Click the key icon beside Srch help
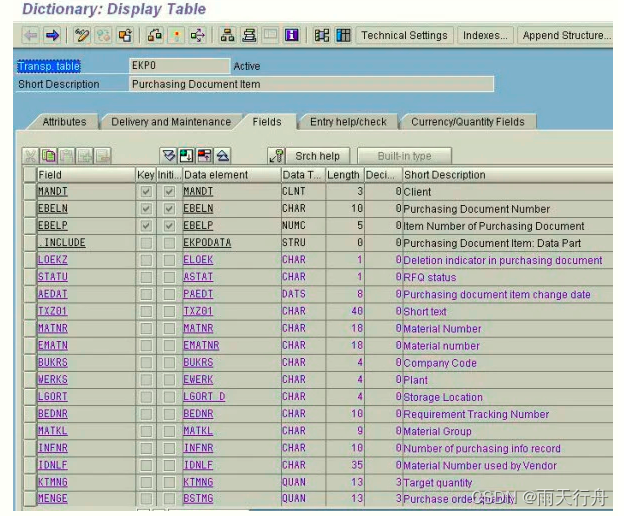This screenshot has width=624, height=516. click(x=277, y=156)
